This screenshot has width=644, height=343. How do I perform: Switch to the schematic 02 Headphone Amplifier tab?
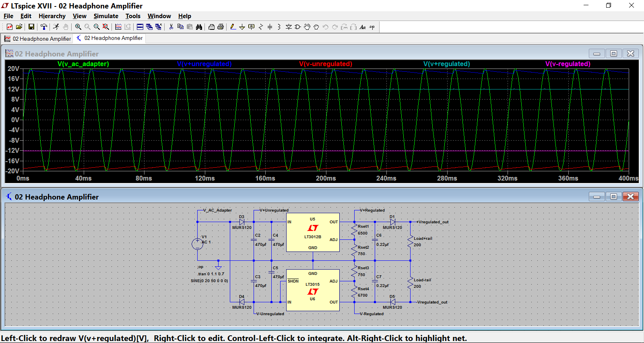(109, 38)
